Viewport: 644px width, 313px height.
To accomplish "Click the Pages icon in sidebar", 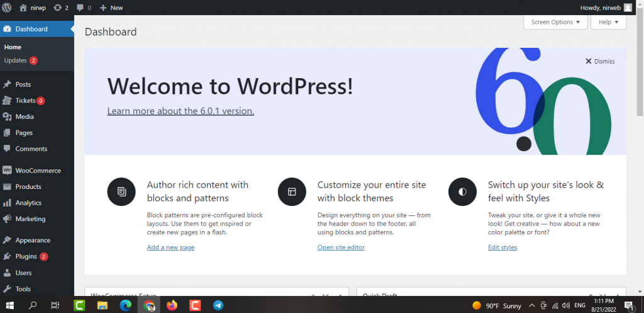I will (7, 133).
